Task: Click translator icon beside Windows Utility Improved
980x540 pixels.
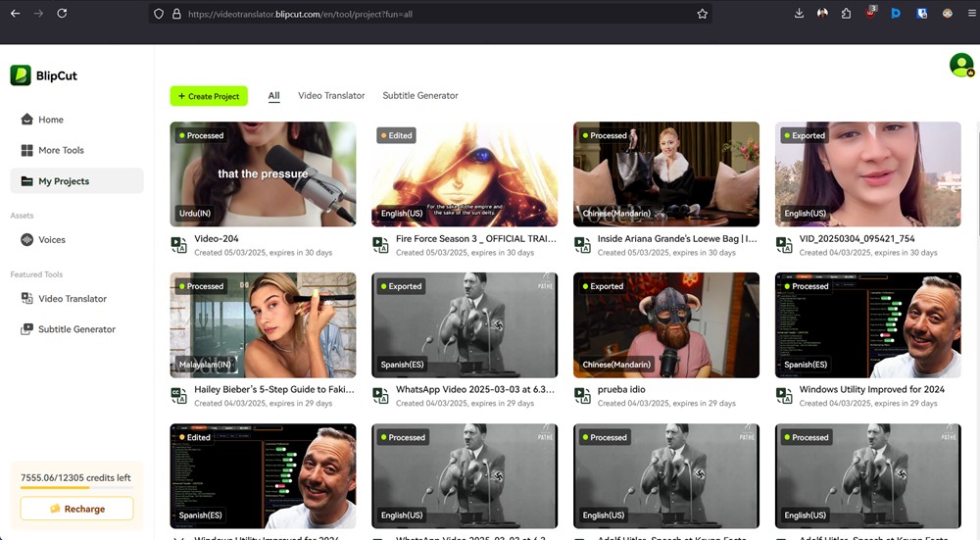Action: tap(784, 396)
